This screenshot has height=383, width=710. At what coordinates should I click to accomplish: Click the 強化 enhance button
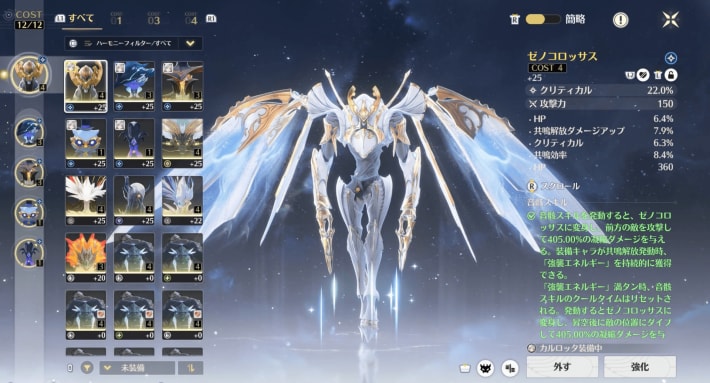(x=640, y=367)
